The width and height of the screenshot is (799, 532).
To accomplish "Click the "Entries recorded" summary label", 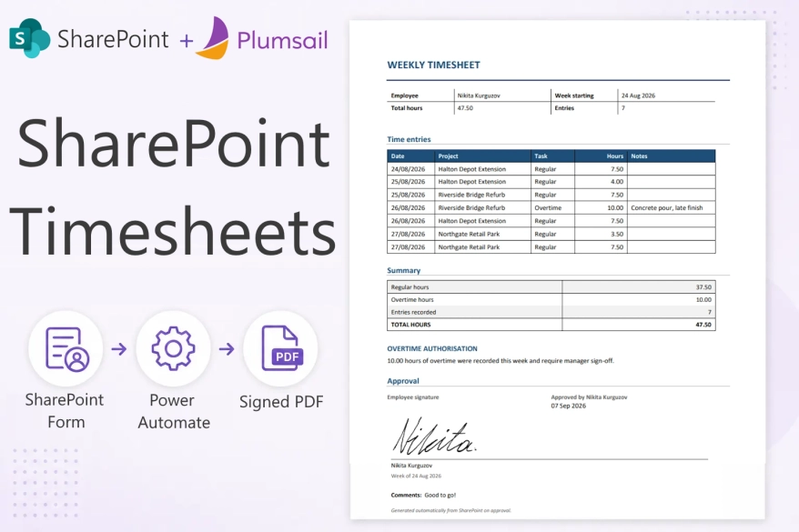I will [413, 312].
